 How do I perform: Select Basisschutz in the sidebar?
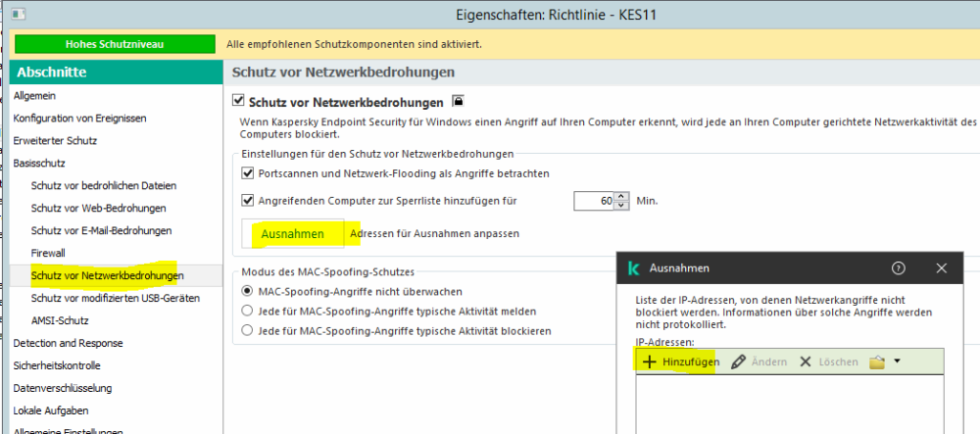point(39,163)
